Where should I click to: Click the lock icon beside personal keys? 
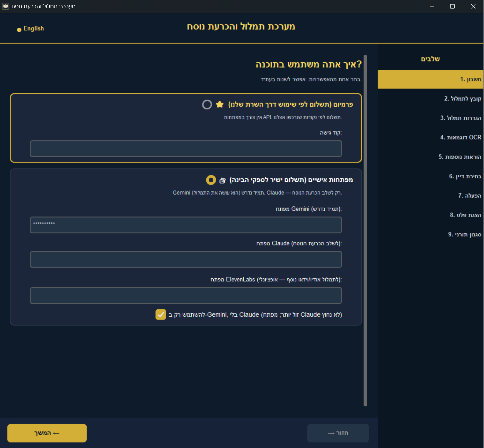[x=222, y=180]
